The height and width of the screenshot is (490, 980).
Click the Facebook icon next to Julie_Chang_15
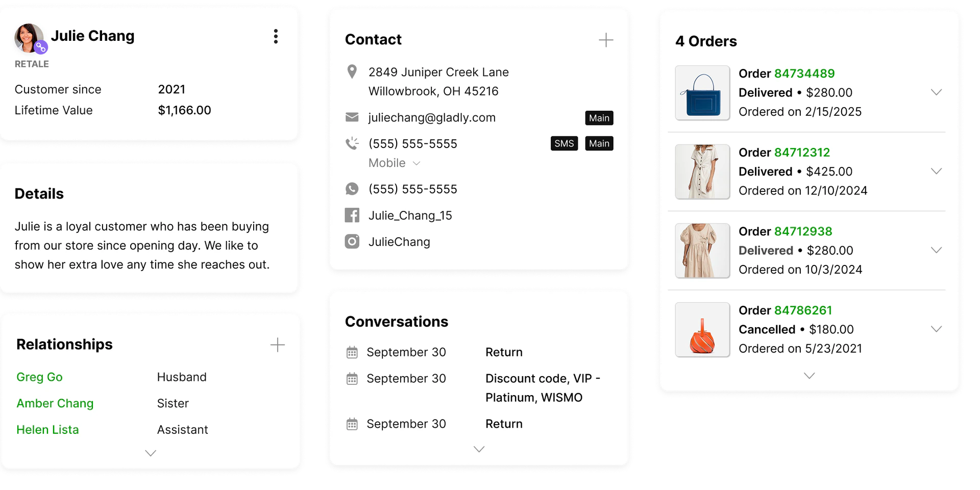(352, 215)
